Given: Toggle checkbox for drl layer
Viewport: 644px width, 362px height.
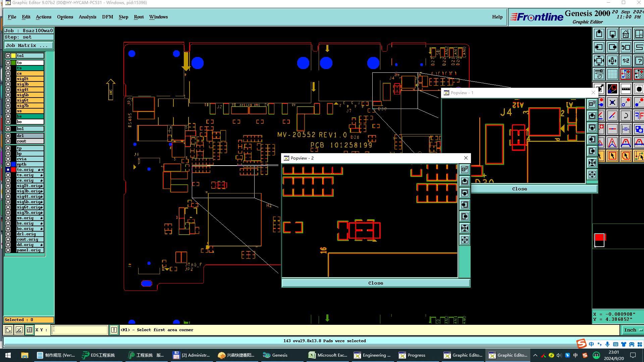Looking at the screenshot, I should pos(8,136).
